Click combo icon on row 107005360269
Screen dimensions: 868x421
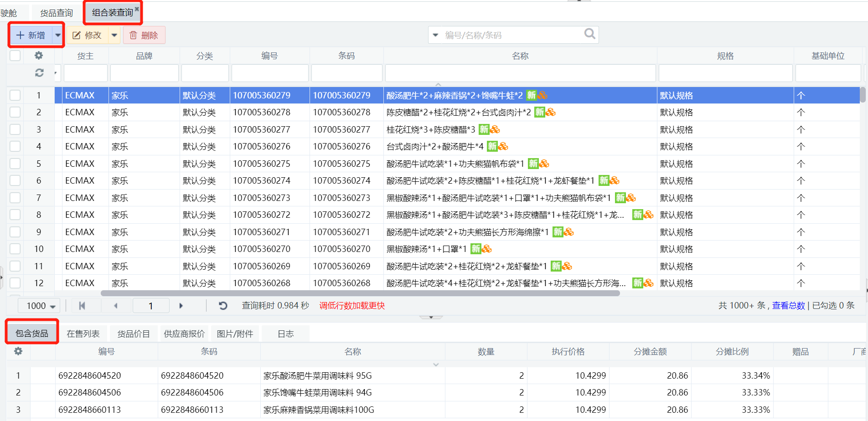point(567,266)
